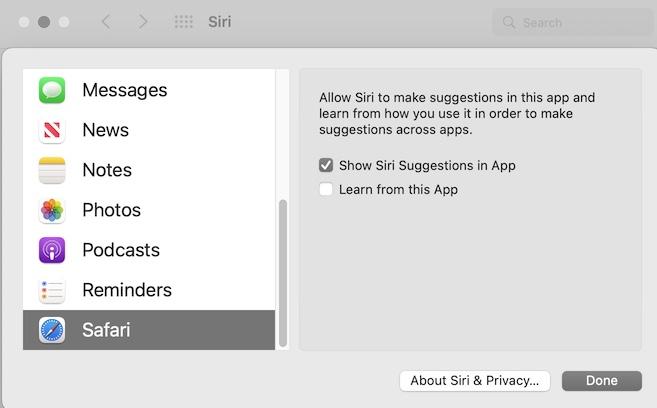Select the News app icon

click(x=52, y=130)
